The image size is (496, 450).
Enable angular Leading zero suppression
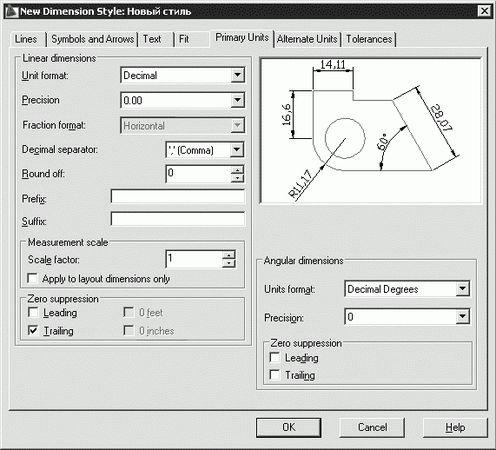tap(275, 357)
